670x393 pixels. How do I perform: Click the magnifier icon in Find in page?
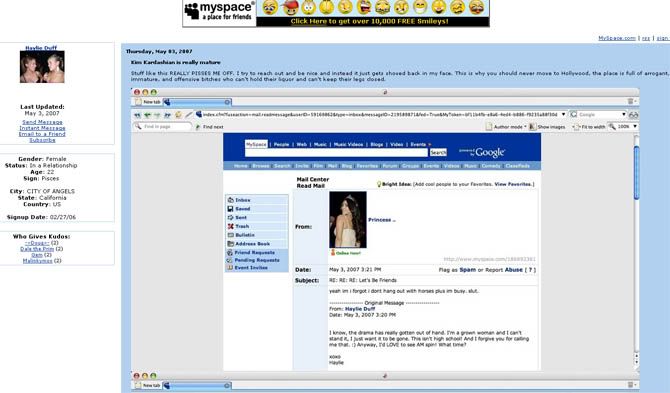138,126
